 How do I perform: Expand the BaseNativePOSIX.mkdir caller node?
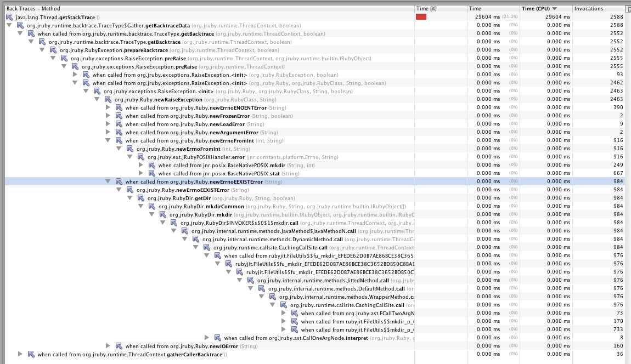(x=142, y=165)
